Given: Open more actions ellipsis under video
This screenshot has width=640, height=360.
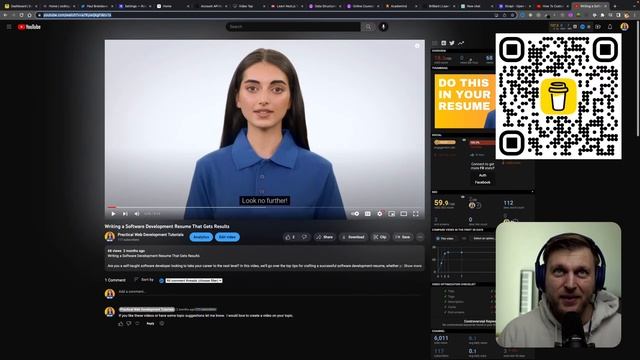Looking at the screenshot, I should click(420, 237).
